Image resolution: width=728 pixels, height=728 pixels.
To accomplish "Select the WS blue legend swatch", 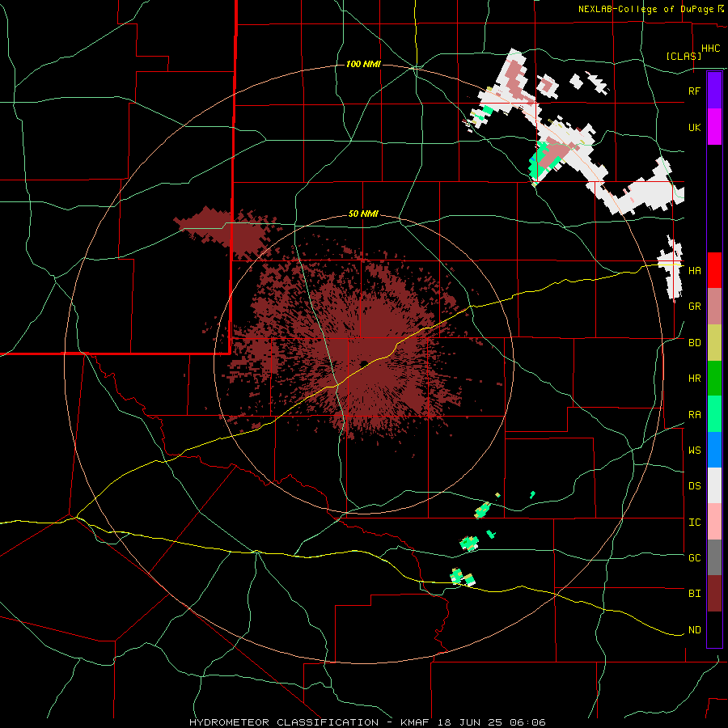I will pyautogui.click(x=714, y=450).
